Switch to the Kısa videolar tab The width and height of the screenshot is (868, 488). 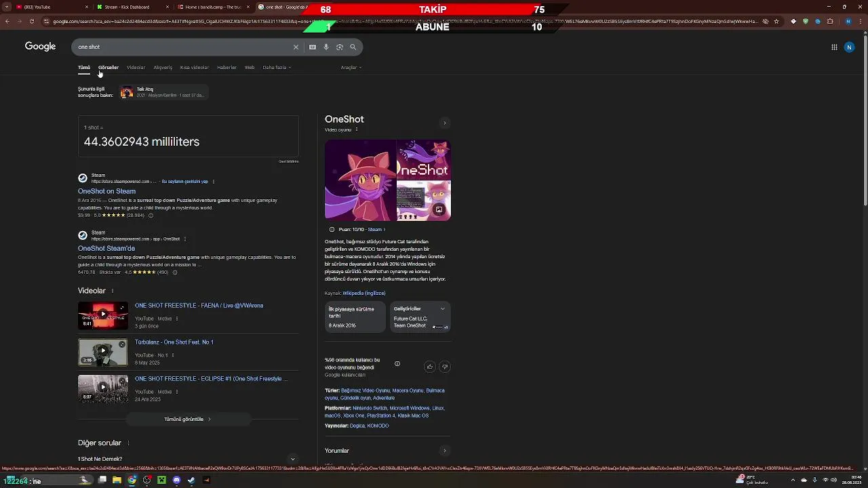pos(195,68)
